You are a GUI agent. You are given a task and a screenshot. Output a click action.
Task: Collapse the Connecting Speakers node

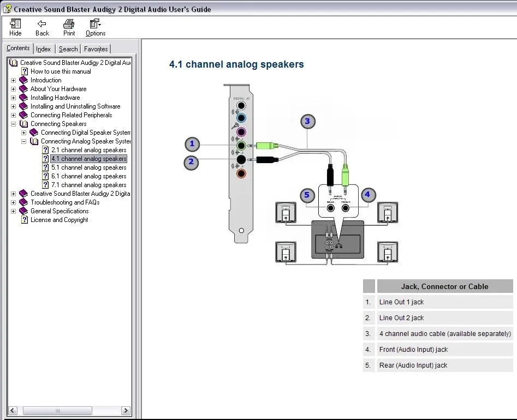coord(13,124)
